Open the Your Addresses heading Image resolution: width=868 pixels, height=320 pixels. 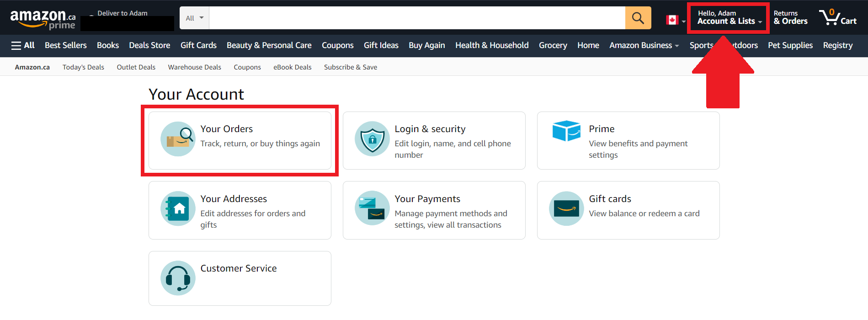[234, 199]
